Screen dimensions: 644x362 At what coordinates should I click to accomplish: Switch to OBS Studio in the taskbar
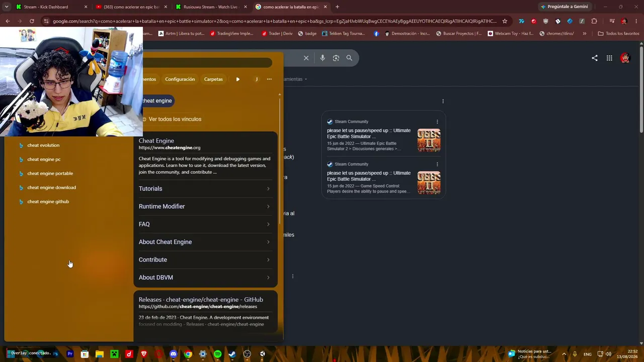coord(247,354)
